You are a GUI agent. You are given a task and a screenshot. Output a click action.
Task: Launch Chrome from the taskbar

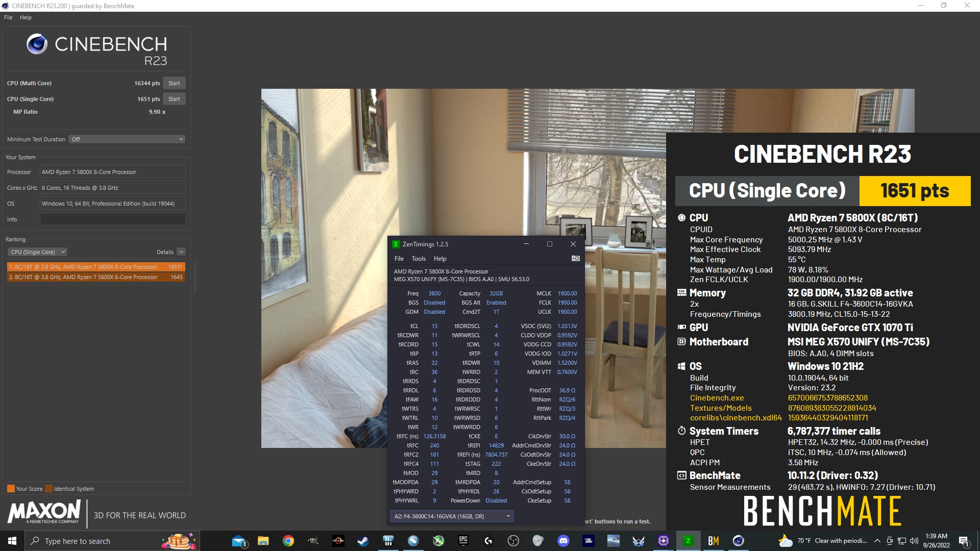[x=288, y=541]
